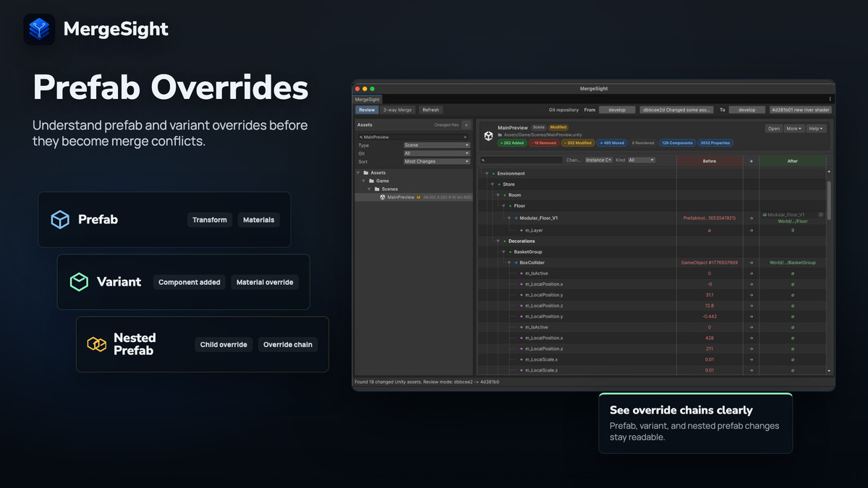The image size is (868, 488).
Task: Click the Game folder icon
Action: pyautogui.click(x=371, y=181)
